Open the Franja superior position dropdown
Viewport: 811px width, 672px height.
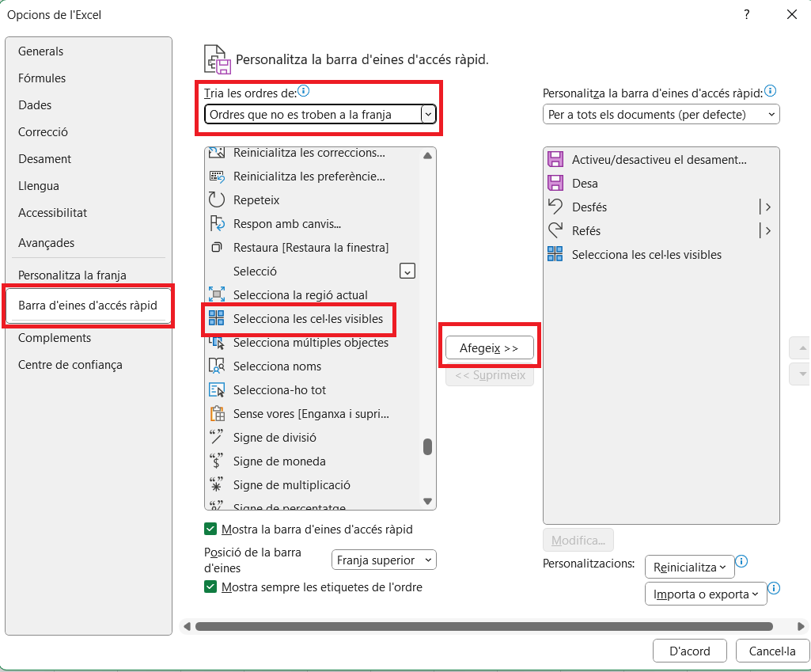384,560
